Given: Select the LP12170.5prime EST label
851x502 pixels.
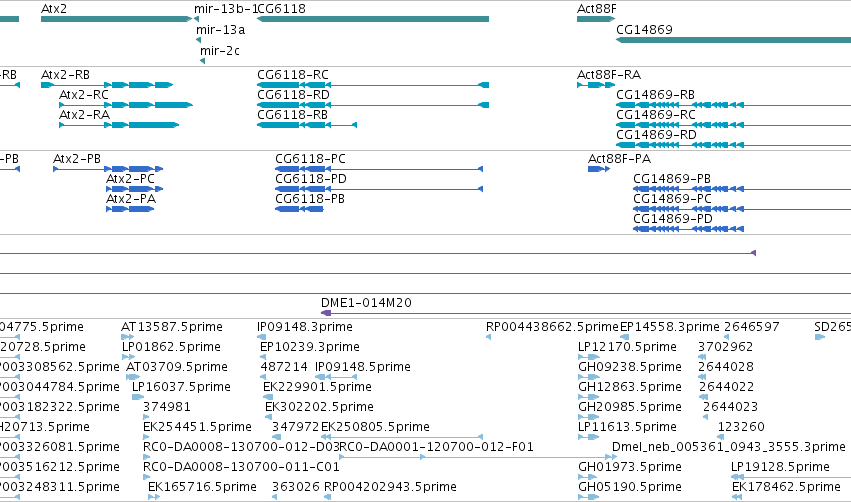Looking at the screenshot, I should pos(627,347).
